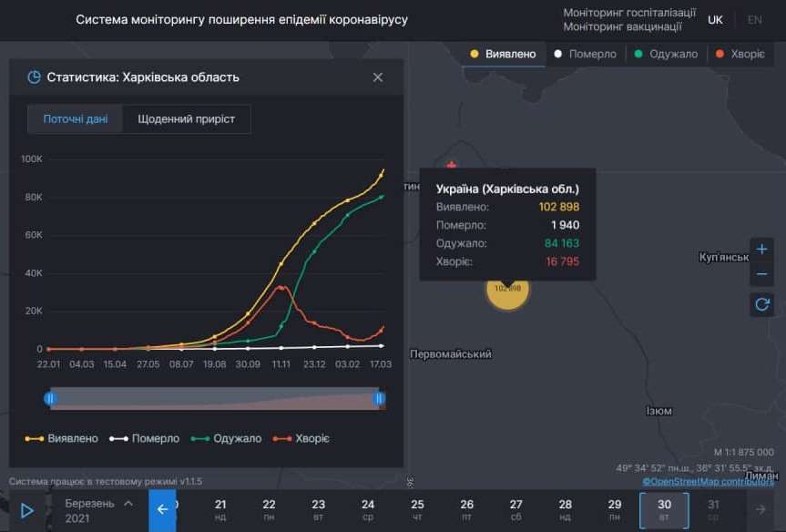
Task: Switch to the Щоденний приріст tab
Action: (x=187, y=118)
